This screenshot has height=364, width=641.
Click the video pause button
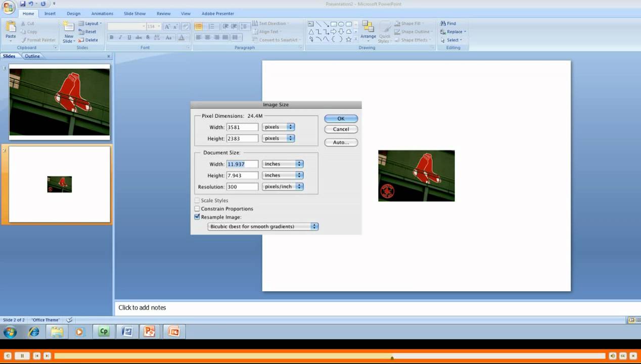point(22,356)
